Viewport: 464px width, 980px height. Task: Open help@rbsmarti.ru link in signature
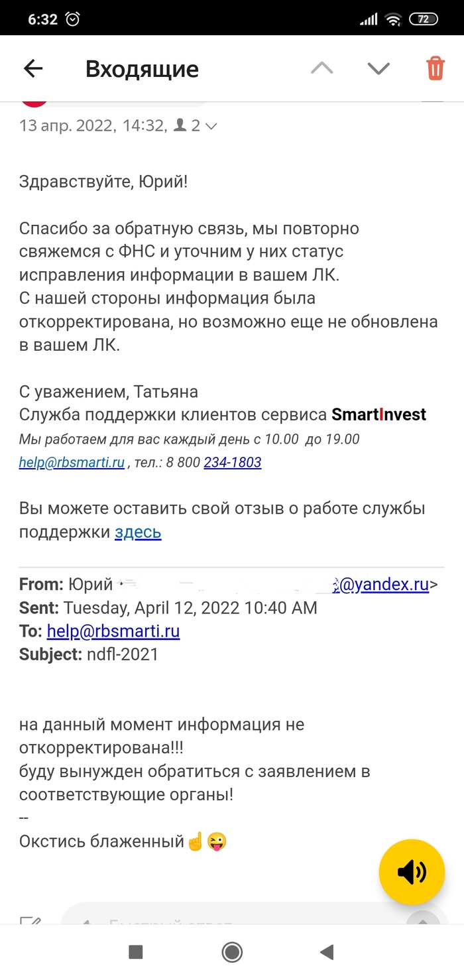(x=72, y=463)
